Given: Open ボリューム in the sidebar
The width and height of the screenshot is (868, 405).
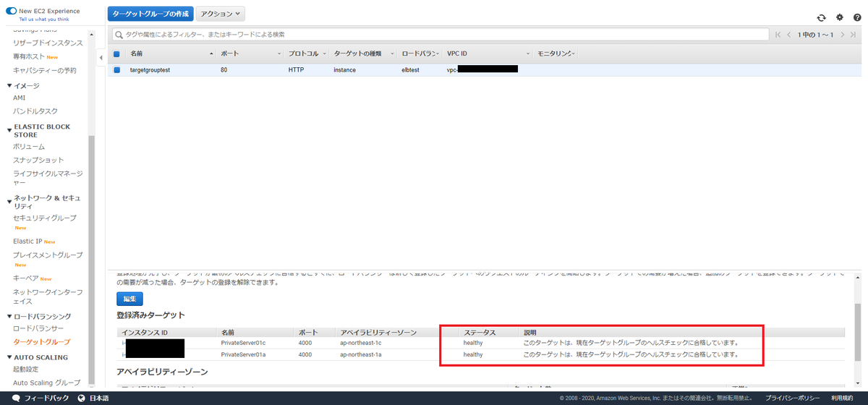Looking at the screenshot, I should [x=29, y=146].
